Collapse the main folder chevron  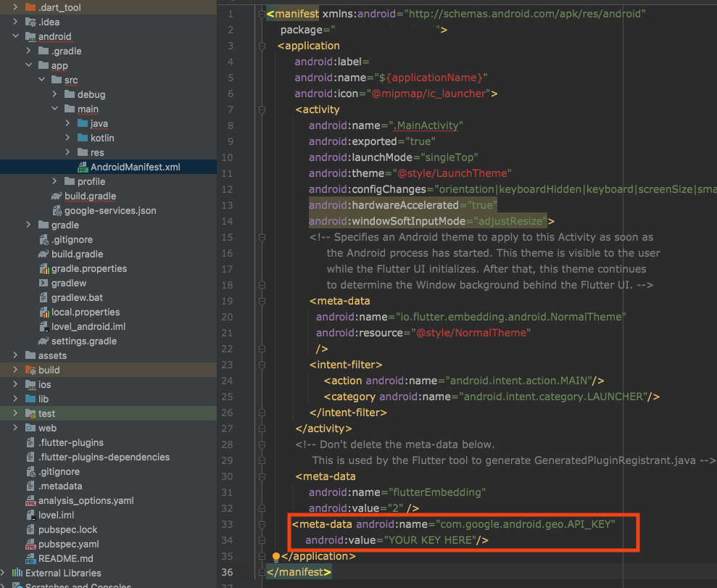54,109
